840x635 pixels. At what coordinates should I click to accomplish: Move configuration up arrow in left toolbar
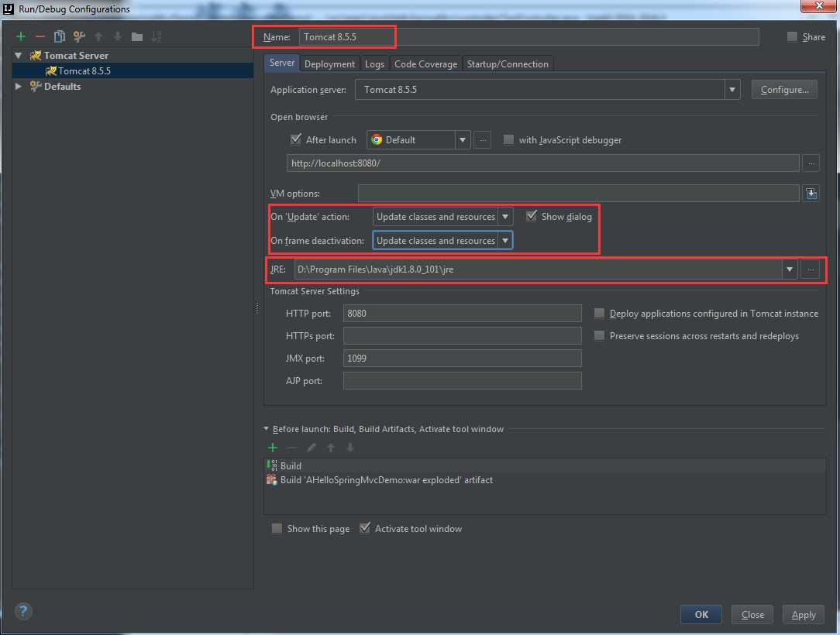[x=98, y=36]
